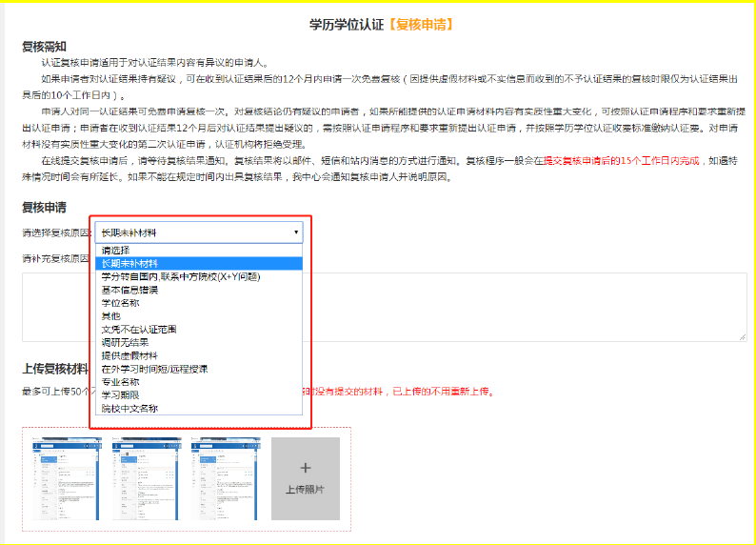Select 院校中文名称 option
This screenshot has width=756, height=545.
click(x=130, y=408)
